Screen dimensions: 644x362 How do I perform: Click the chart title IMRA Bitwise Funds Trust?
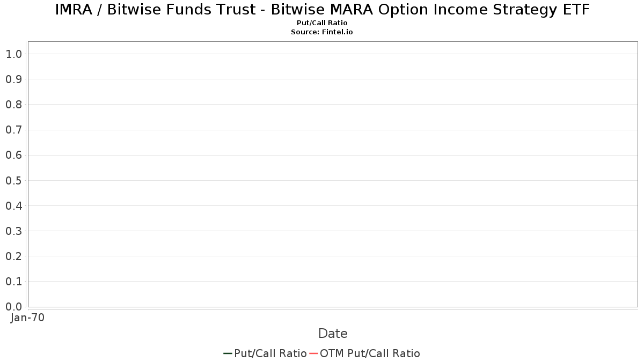(x=322, y=10)
